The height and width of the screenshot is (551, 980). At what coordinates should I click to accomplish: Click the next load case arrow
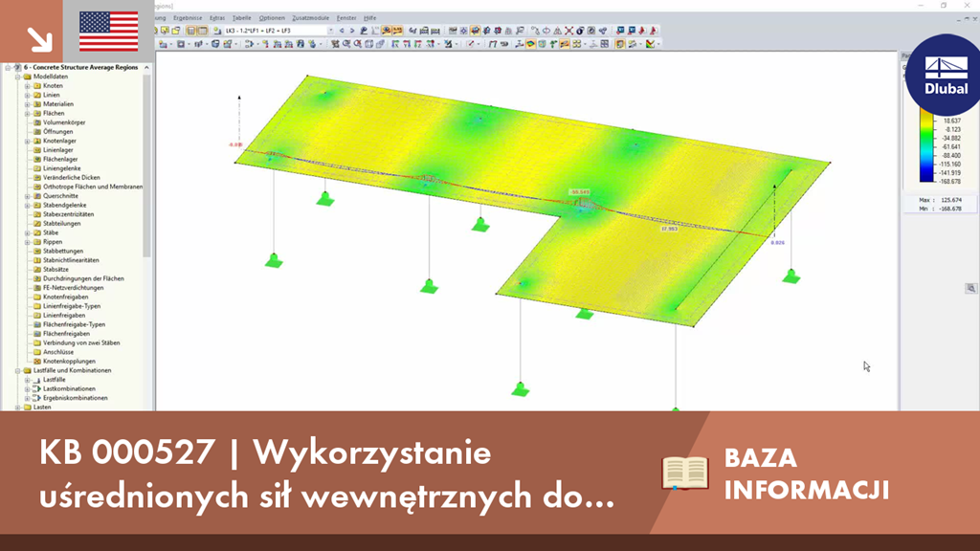352,31
